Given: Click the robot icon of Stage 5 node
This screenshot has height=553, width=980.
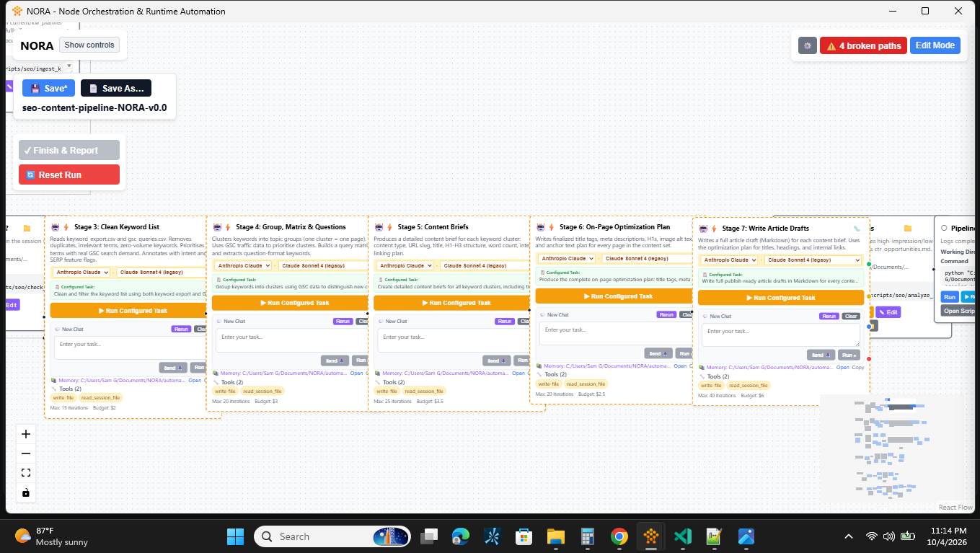Looking at the screenshot, I should click(x=379, y=227).
